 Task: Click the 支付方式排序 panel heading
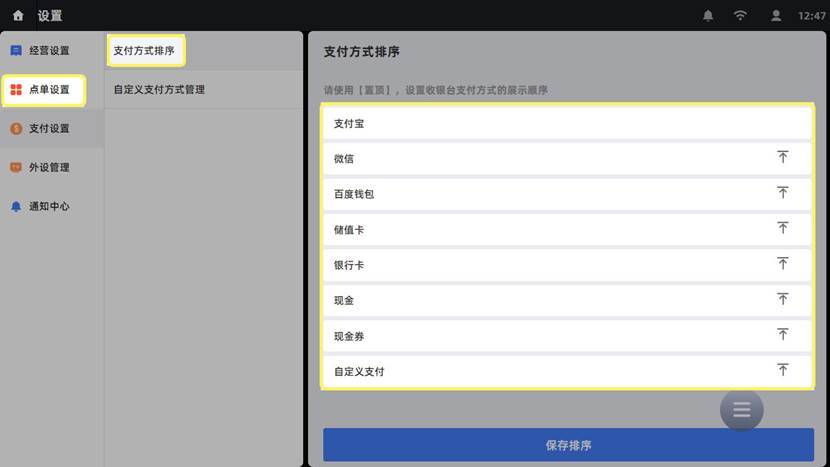point(362,52)
